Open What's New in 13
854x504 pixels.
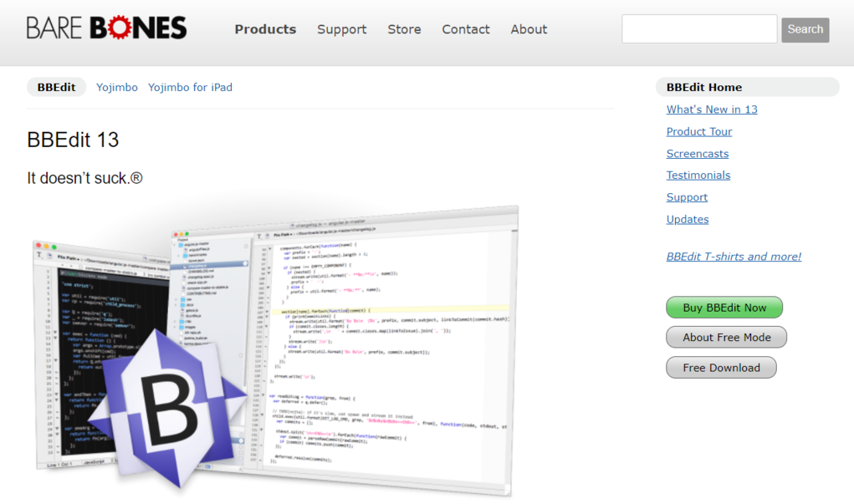[x=712, y=109]
